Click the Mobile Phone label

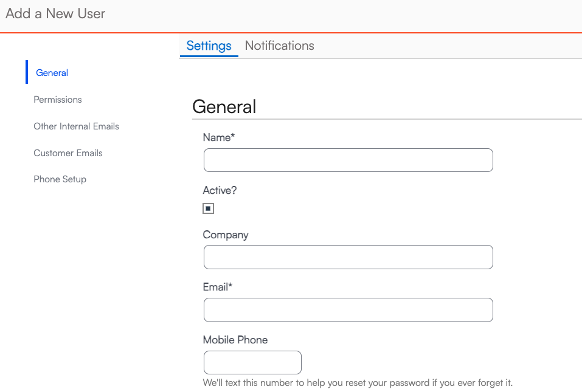pyautogui.click(x=235, y=340)
